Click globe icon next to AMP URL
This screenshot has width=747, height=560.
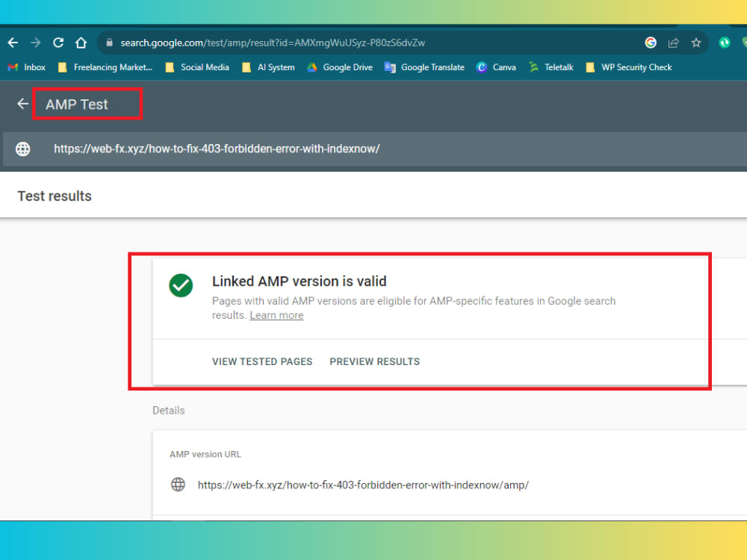tap(179, 485)
